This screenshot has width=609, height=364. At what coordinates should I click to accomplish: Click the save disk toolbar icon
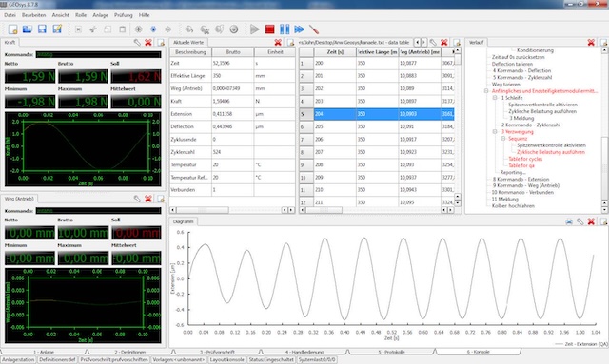(42, 29)
